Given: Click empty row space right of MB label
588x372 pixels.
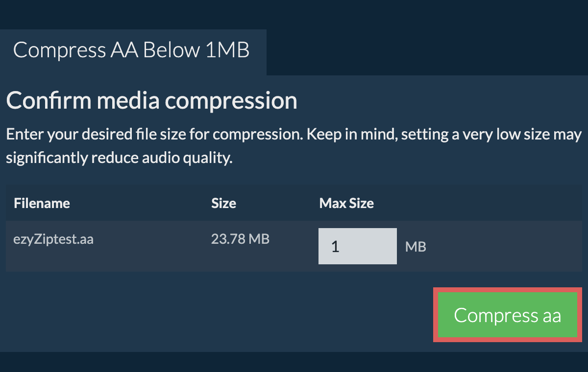Looking at the screenshot, I should tap(505, 246).
